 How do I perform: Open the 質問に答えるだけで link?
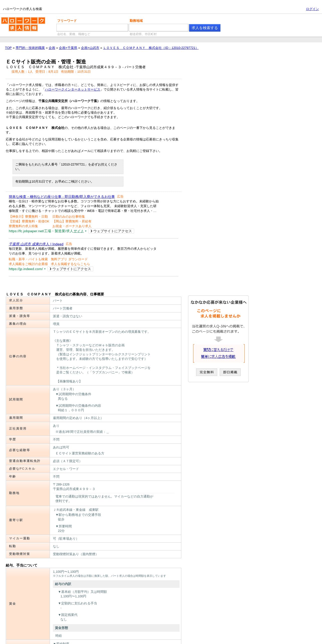click(x=218, y=350)
